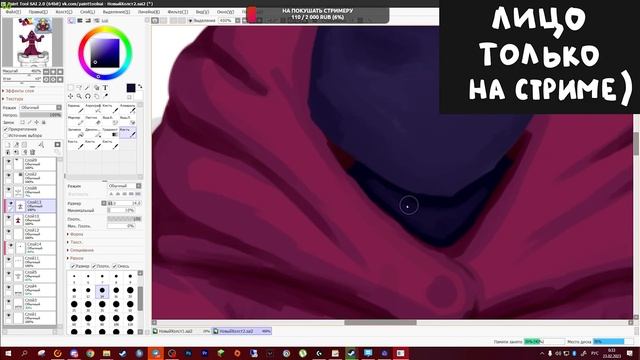Open the Canvas menu
Viewport: 640px width, 360px height.
64,12
